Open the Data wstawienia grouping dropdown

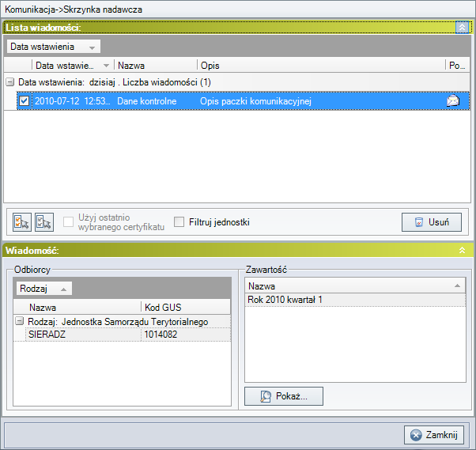tap(54, 47)
